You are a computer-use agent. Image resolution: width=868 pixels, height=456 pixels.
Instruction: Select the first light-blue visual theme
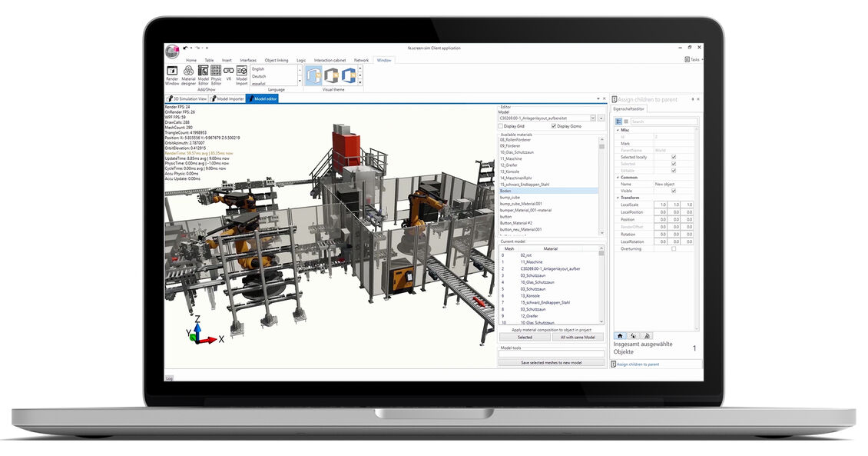(314, 75)
